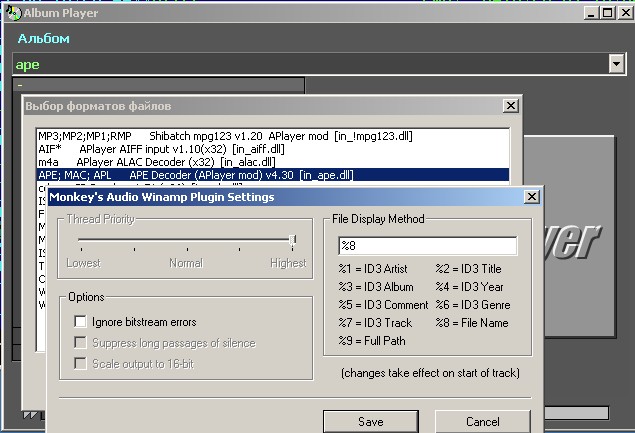
Task: Click the Save button
Action: point(371,422)
